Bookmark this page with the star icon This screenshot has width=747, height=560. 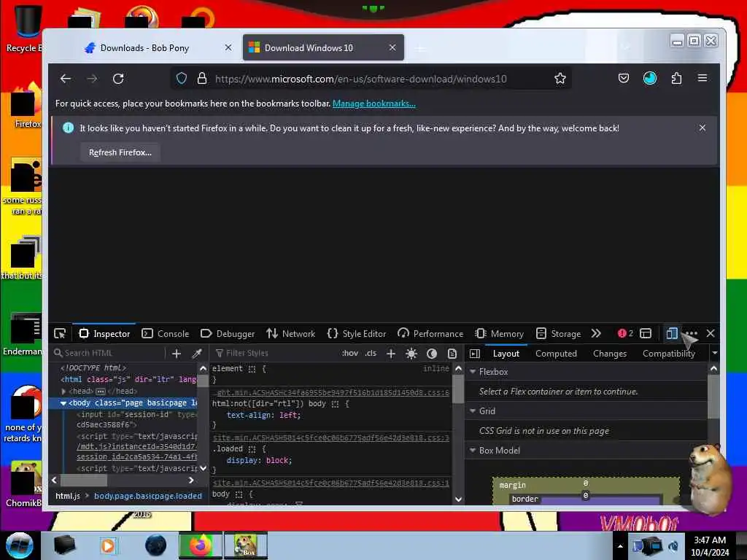[x=560, y=79]
